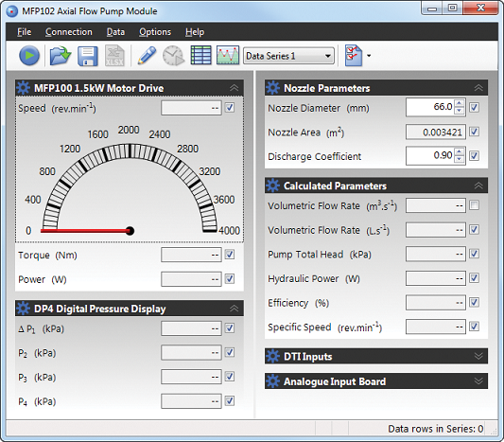Toggle the Efficiency (%) checkbox
Viewport: 504px width, 442px height.
pos(474,302)
